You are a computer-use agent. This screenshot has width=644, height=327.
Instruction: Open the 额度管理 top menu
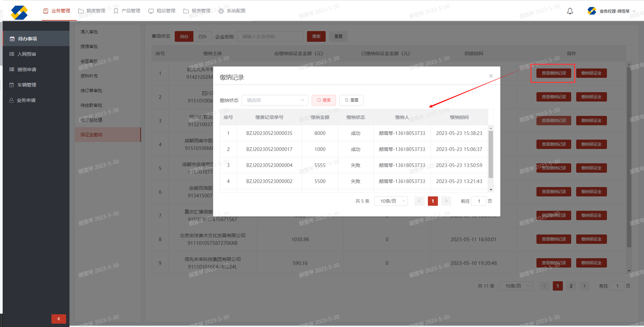[92, 11]
